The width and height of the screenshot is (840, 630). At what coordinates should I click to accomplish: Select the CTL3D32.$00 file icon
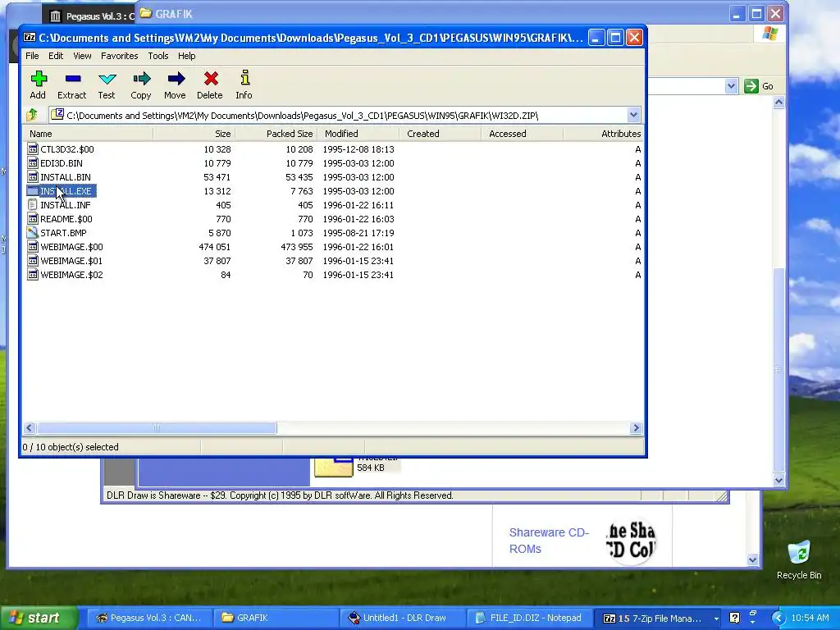click(33, 149)
